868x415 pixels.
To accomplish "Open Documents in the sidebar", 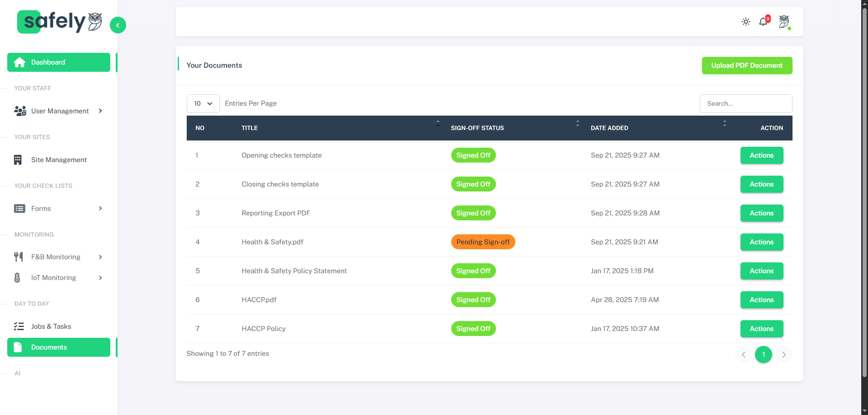I will tap(49, 347).
